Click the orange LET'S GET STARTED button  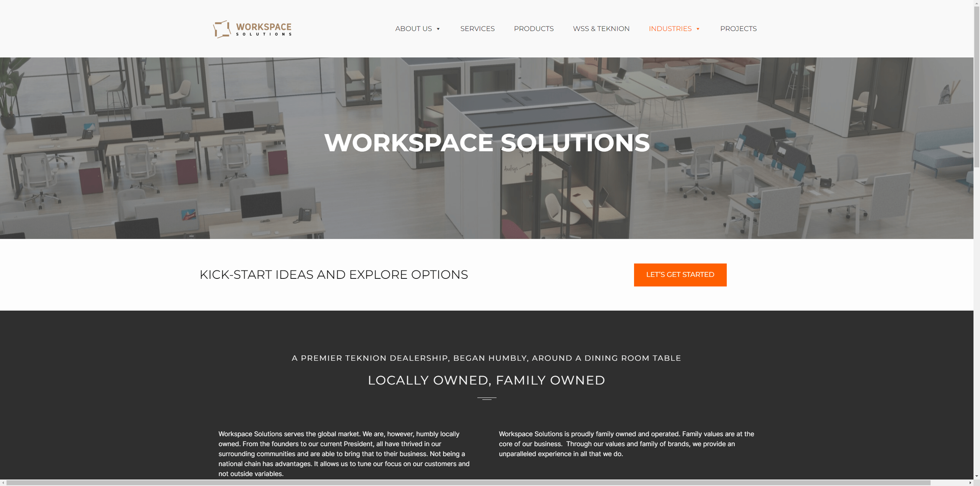pyautogui.click(x=680, y=275)
